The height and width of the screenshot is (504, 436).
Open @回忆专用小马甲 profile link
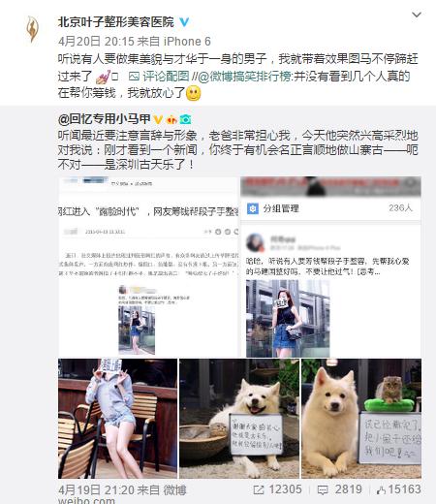pos(105,119)
